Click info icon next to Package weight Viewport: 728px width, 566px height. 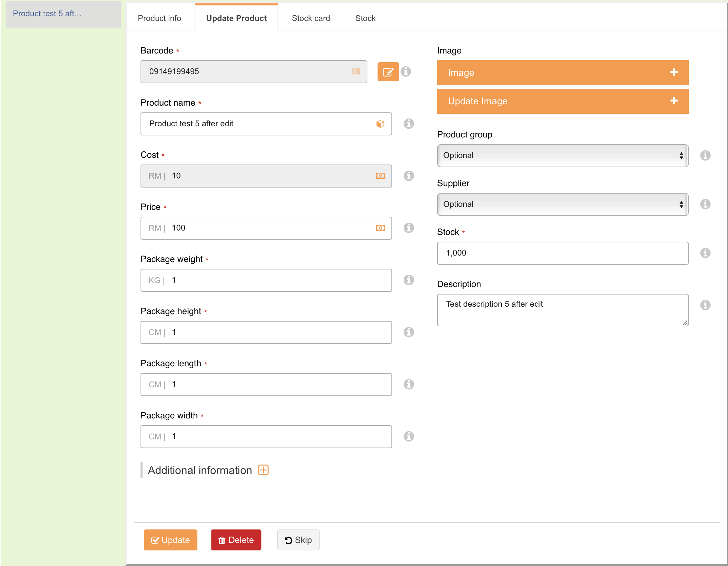click(409, 280)
